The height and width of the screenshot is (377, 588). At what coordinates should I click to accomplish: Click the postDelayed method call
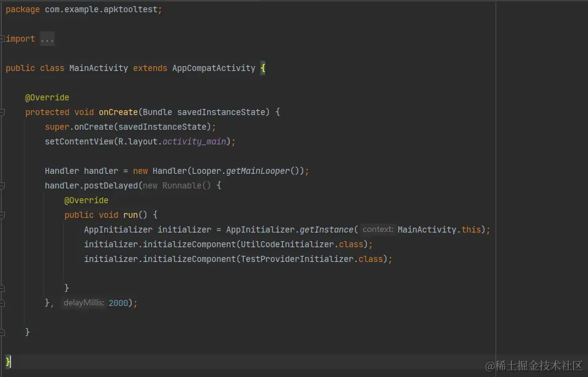111,185
